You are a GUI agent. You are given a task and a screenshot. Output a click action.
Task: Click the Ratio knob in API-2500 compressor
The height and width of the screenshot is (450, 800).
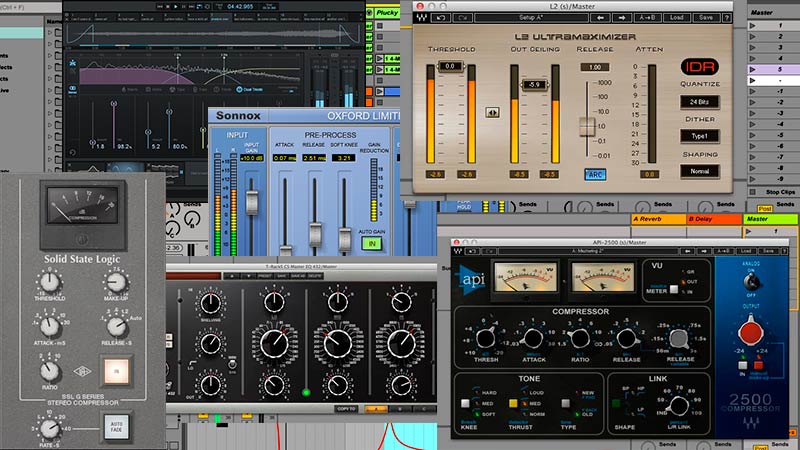(x=579, y=338)
